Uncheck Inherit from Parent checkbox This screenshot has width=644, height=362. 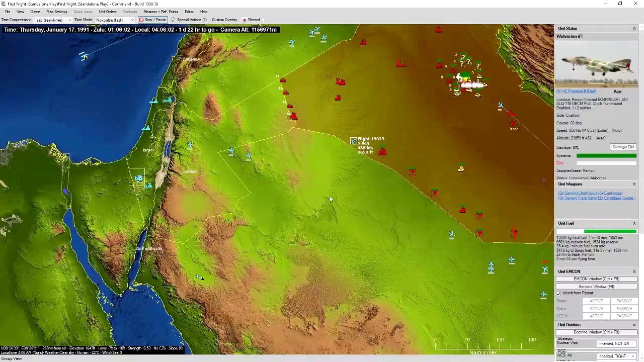point(558,293)
